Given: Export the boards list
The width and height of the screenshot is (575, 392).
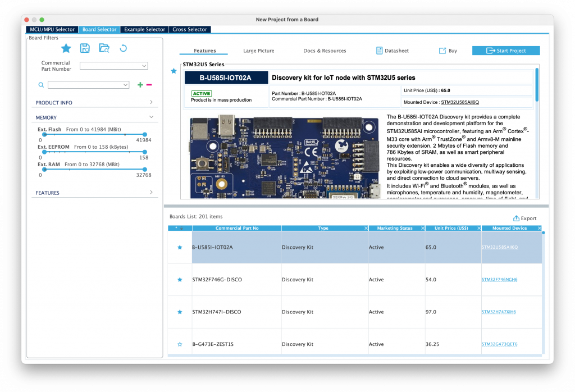Looking at the screenshot, I should [525, 218].
